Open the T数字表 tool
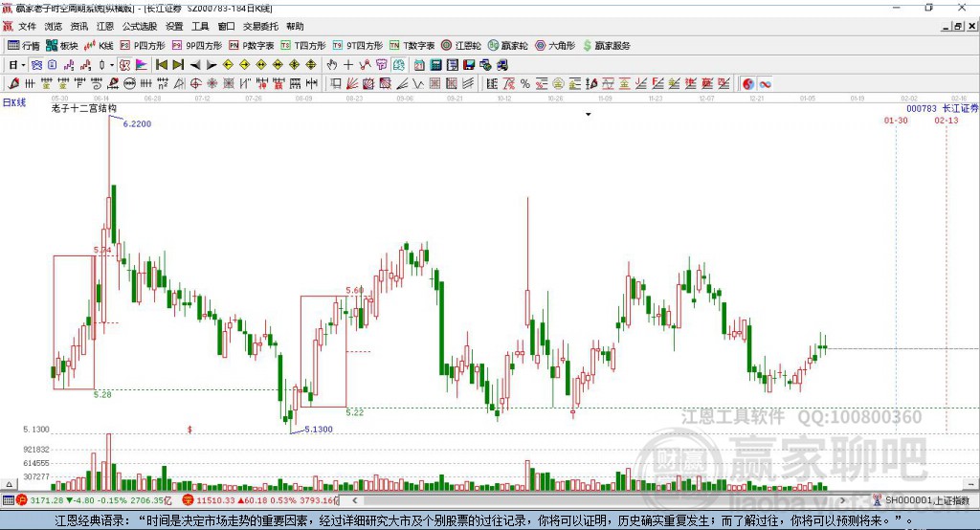This screenshot has width=980, height=530. pos(412,46)
